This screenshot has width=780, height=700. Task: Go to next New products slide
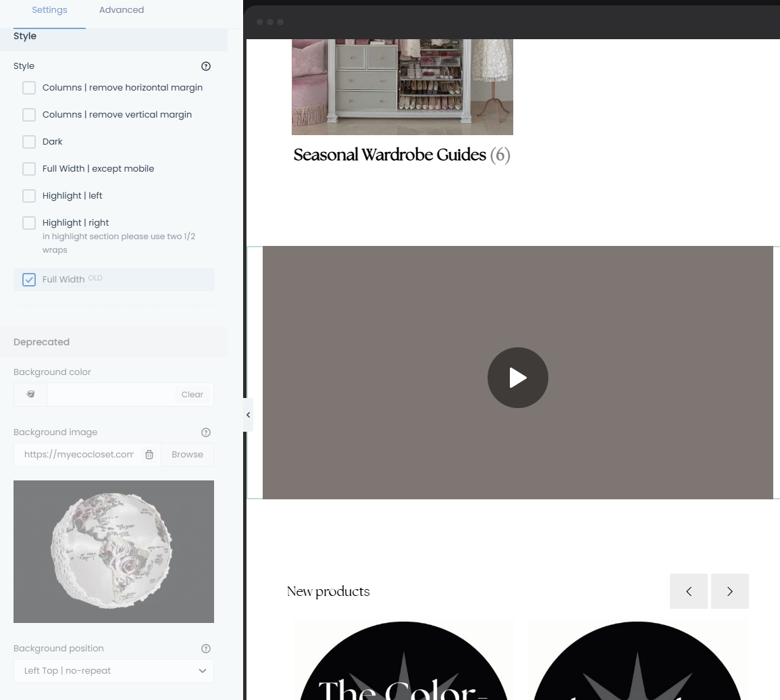coord(729,591)
